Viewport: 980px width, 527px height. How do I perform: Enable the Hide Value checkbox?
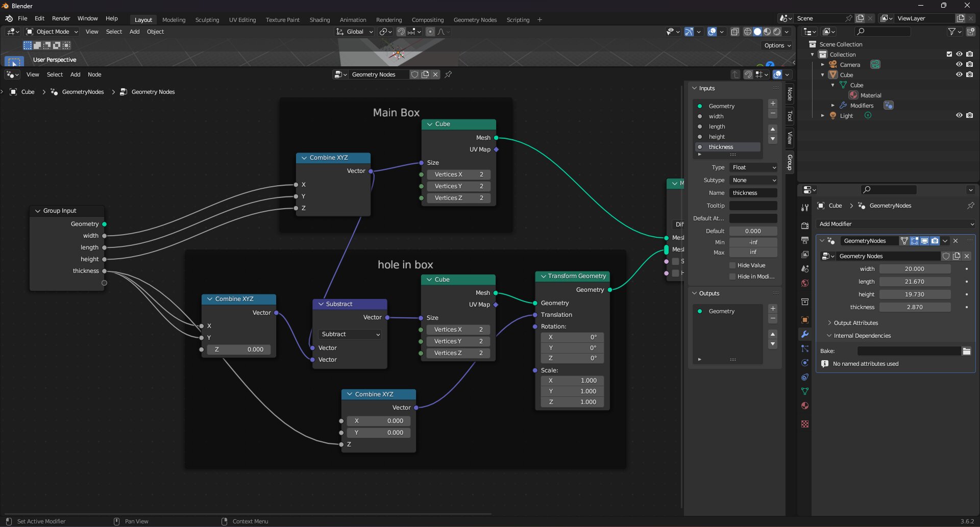coord(732,265)
